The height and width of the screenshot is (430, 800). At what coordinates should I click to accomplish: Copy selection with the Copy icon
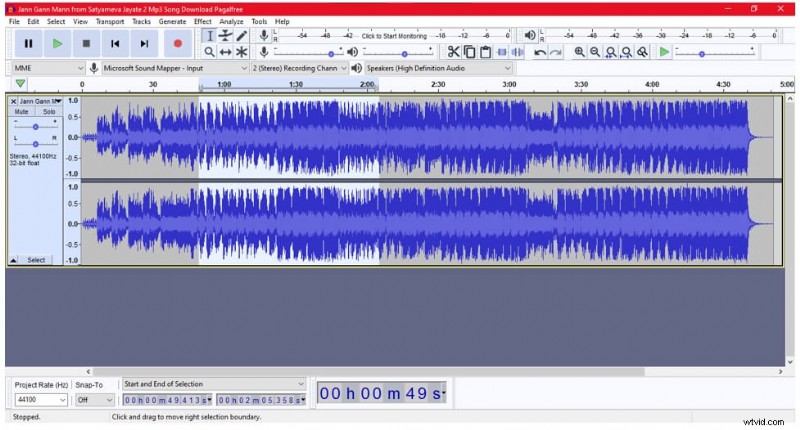click(x=469, y=52)
